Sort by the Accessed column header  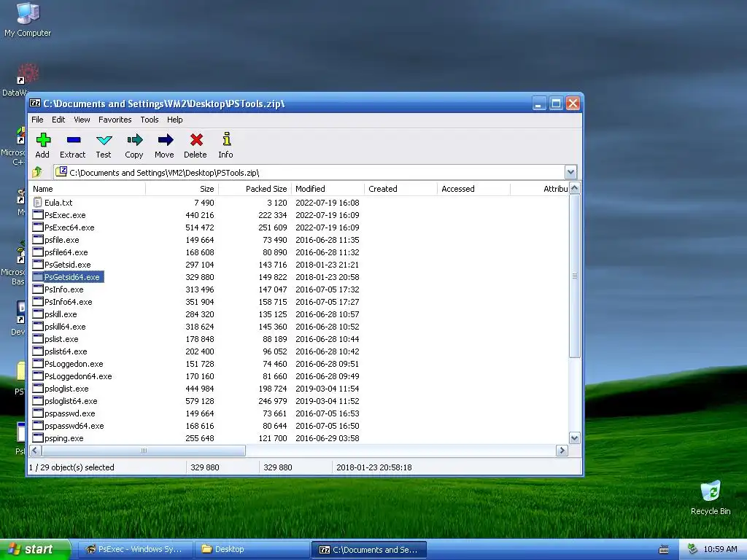click(473, 189)
